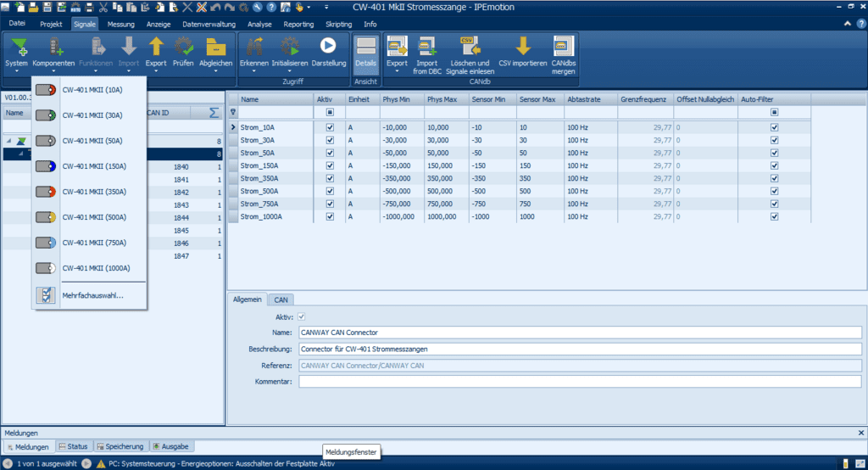The image size is (868, 470).
Task: Toggle Aktiv checkbox for Strom_350A row
Action: pyautogui.click(x=330, y=178)
